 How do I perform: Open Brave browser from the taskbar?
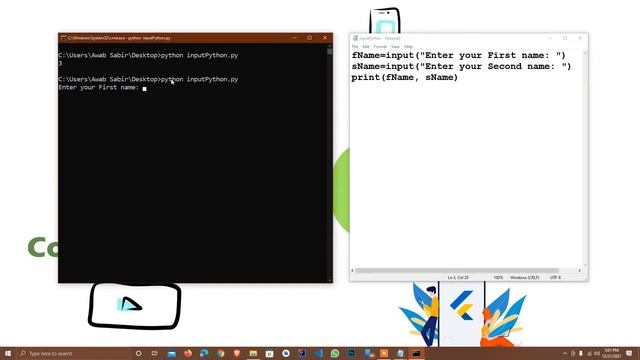[x=237, y=353]
